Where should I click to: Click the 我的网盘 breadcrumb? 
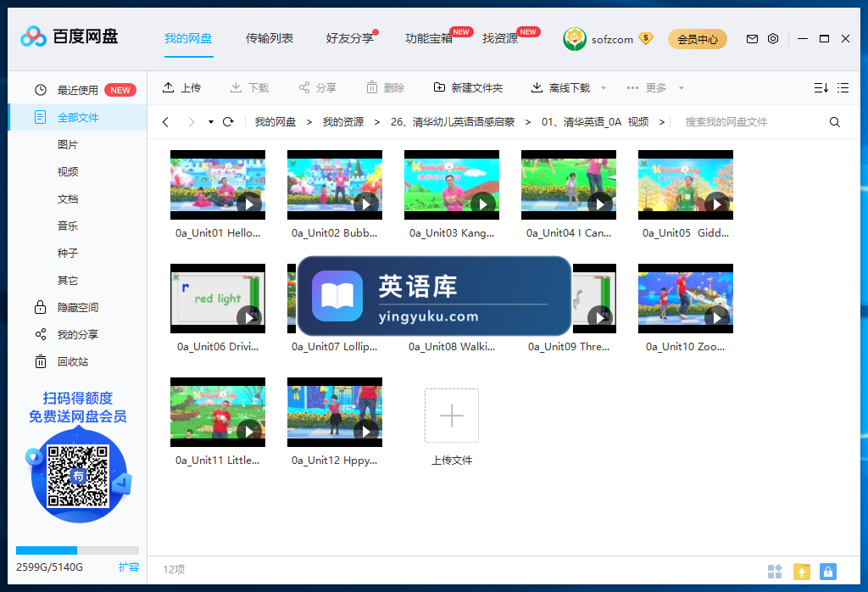pyautogui.click(x=275, y=122)
